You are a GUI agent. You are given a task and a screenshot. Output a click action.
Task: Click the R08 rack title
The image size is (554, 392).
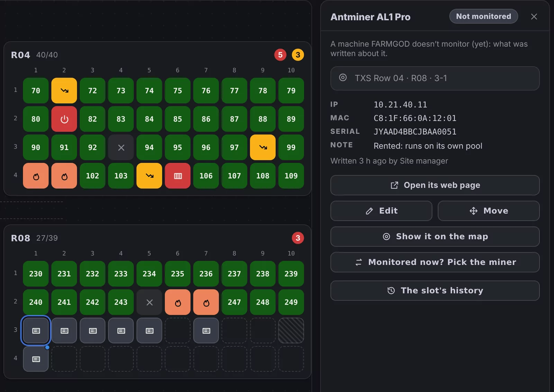pos(20,238)
